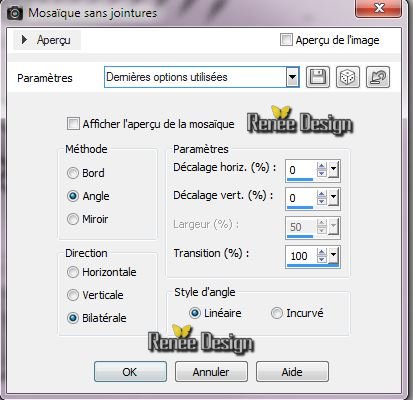Select Horizontale direction option
The image size is (413, 400).
click(x=73, y=272)
